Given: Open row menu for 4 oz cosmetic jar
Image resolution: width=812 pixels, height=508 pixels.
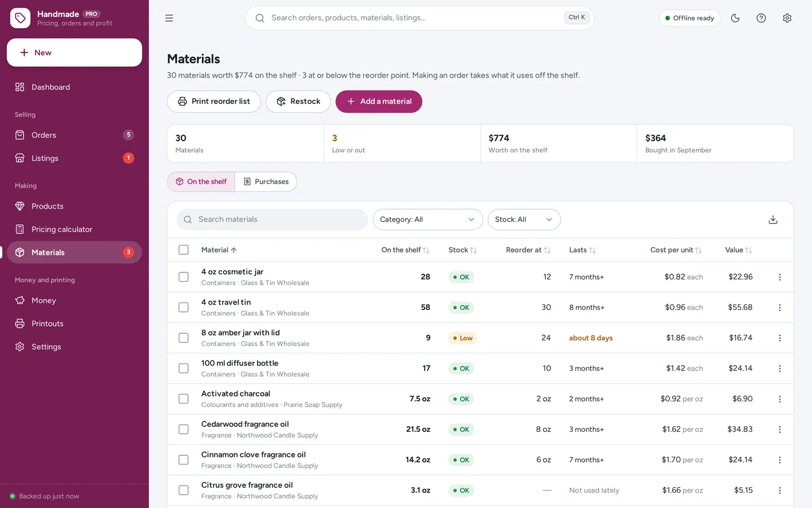Looking at the screenshot, I should (780, 277).
